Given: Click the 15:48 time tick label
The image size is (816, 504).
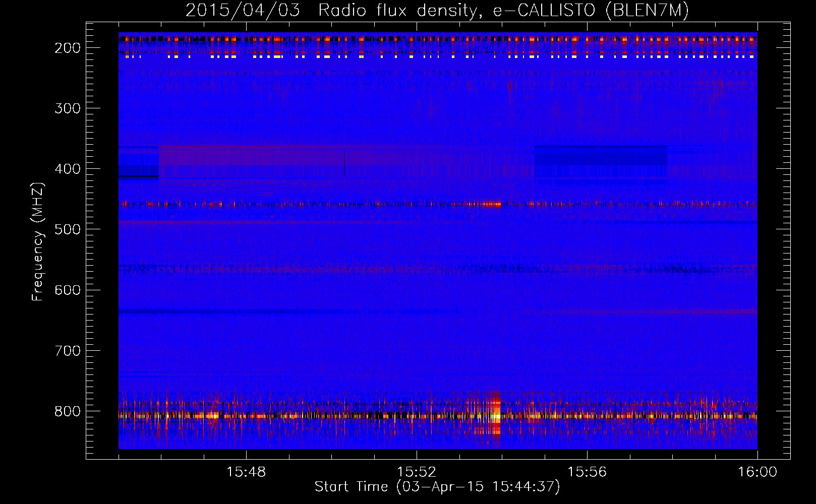Looking at the screenshot, I should [246, 472].
